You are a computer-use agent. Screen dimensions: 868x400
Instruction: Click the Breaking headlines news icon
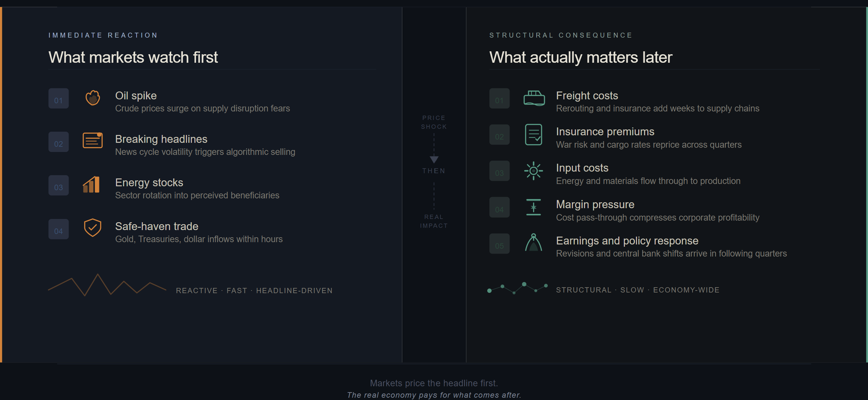tap(93, 141)
